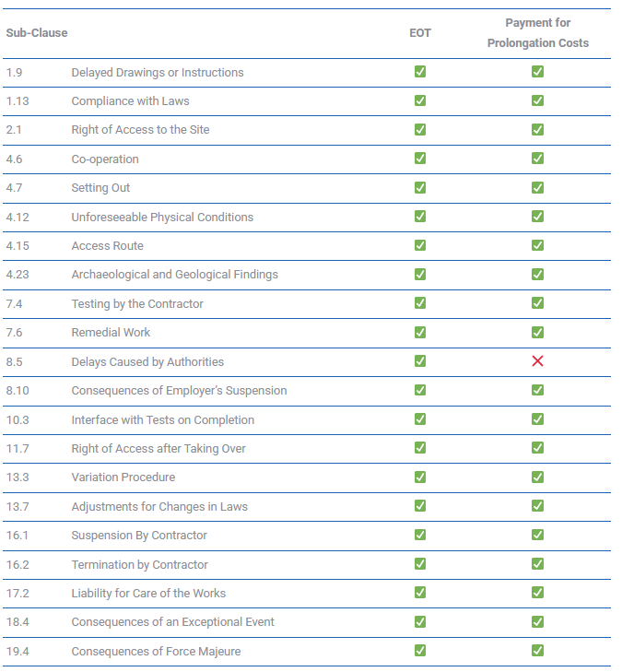Click Prolongation Costs checkmark for Compliance with Laws
This screenshot has width=634, height=672.
(x=537, y=100)
